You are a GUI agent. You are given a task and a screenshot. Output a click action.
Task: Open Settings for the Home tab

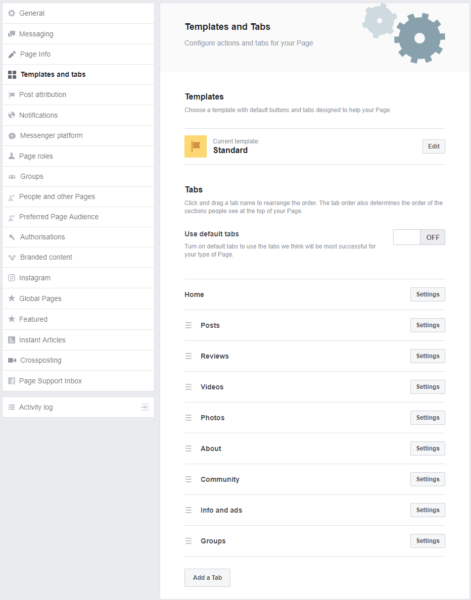coord(427,294)
